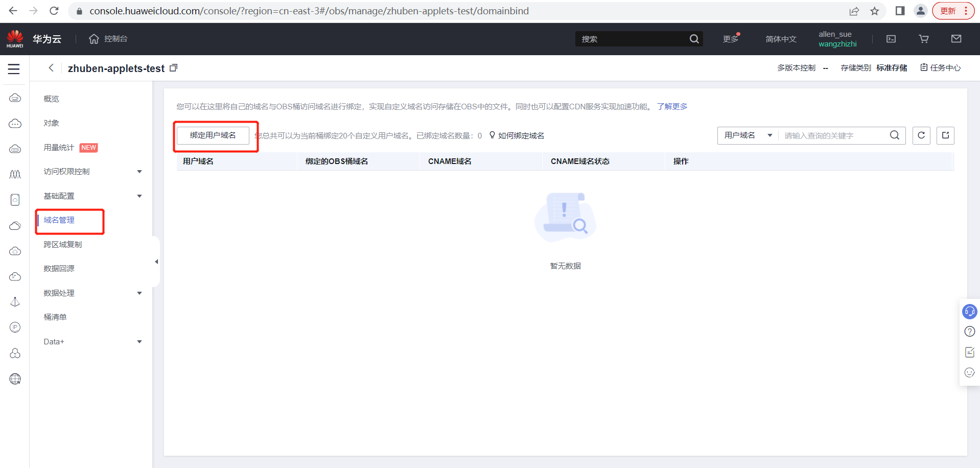Open the hamburger service list menu
The width and height of the screenshot is (980, 468).
click(14, 69)
